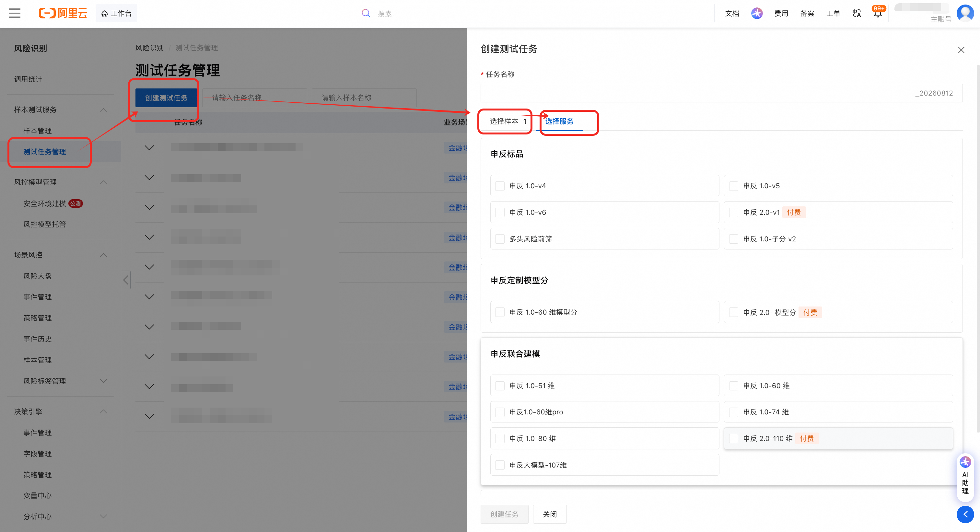Viewport: 980px width, 532px height.
Task: Expand 风险标签管理 submenu
Action: point(103,381)
